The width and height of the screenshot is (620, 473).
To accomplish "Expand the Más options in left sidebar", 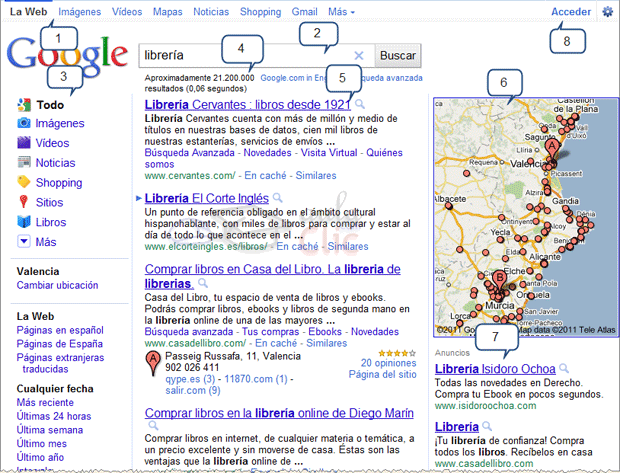I will (x=24, y=242).
